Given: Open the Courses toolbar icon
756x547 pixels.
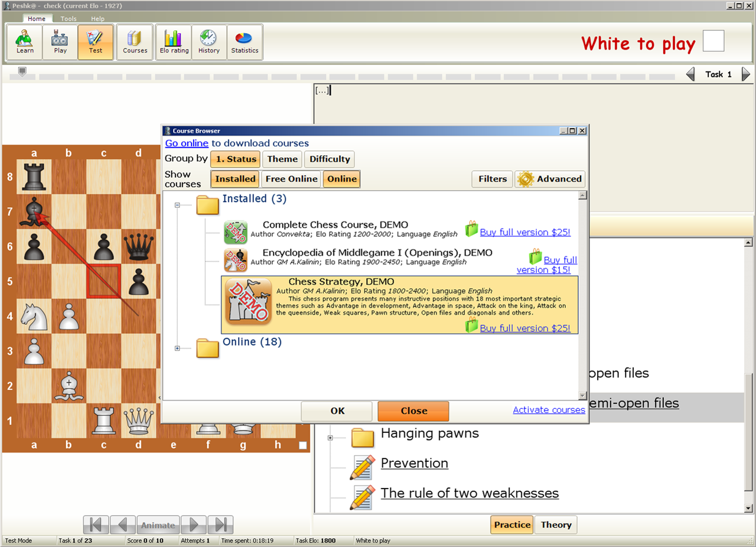Looking at the screenshot, I should [x=135, y=43].
